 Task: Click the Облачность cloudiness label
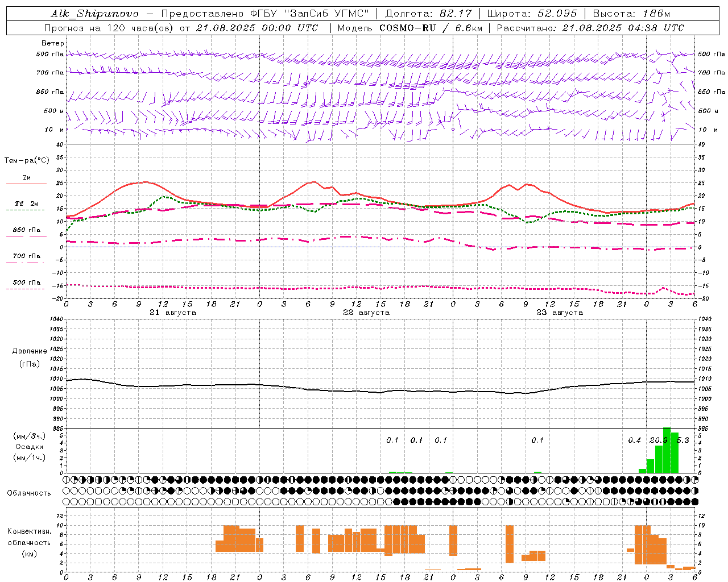29,493
